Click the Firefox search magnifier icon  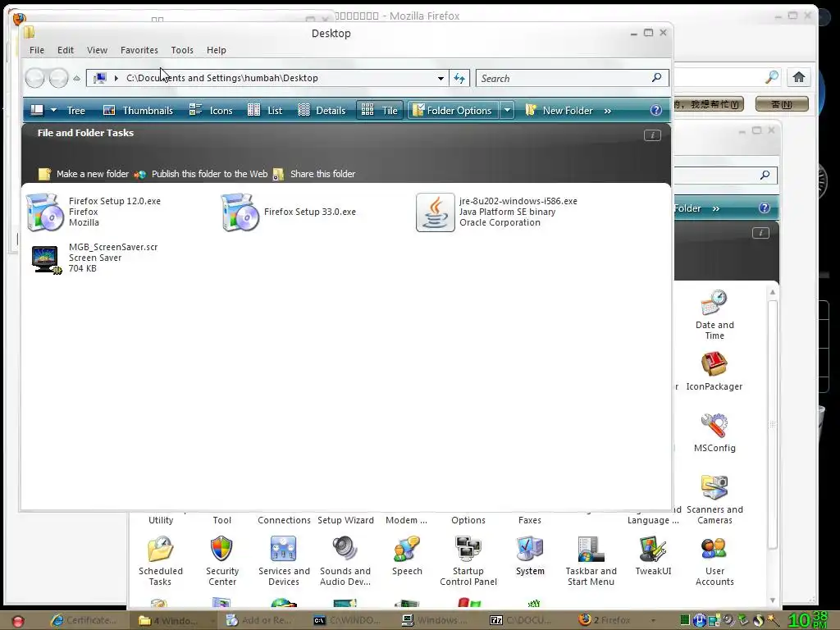click(771, 77)
